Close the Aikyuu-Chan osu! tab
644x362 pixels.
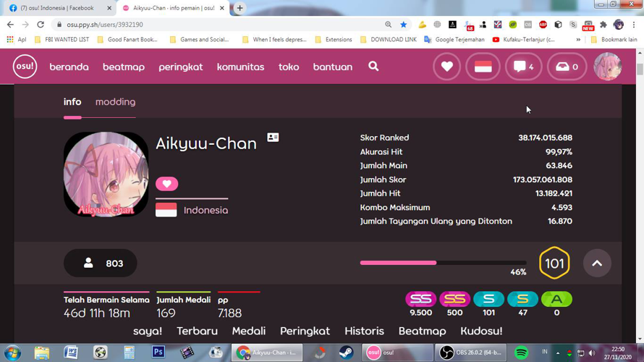coord(222,8)
